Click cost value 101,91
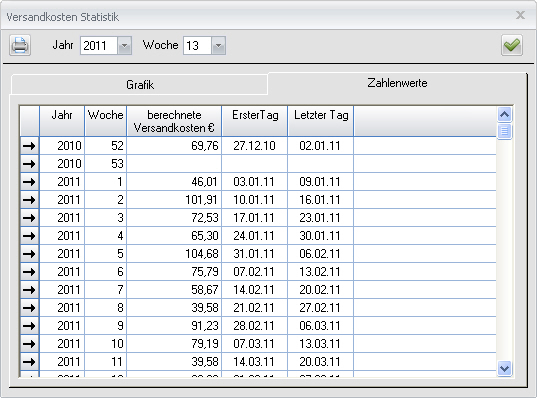The width and height of the screenshot is (537, 398). point(174,200)
